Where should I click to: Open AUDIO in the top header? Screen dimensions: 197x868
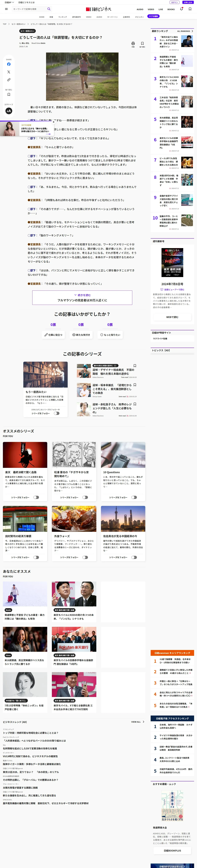point(140,9)
